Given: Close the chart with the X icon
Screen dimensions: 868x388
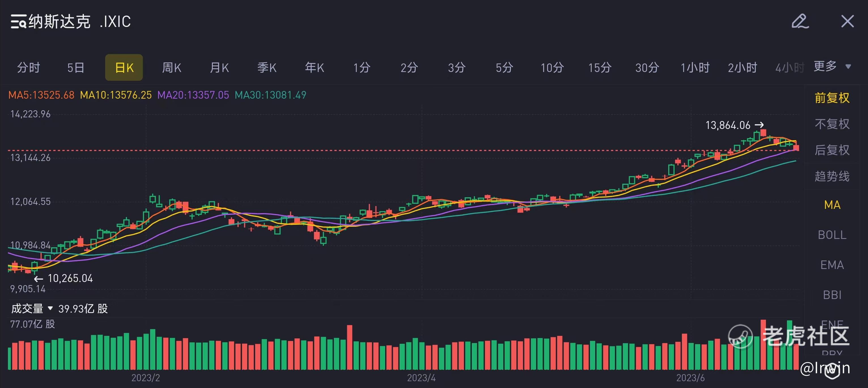Looking at the screenshot, I should click(x=847, y=21).
